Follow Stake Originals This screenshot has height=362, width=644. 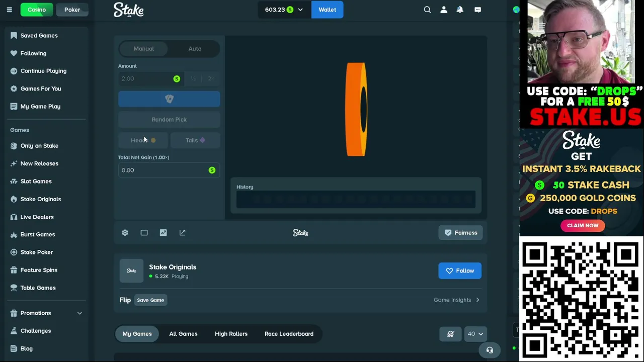460,271
